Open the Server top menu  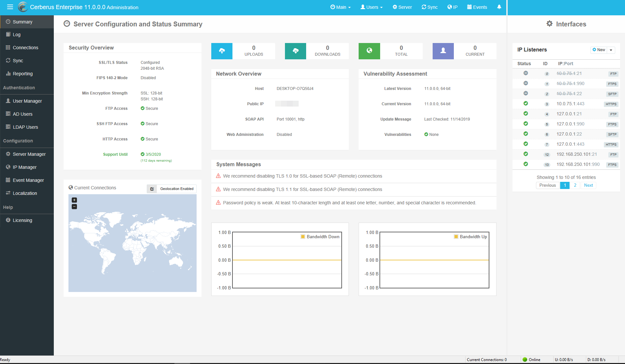402,7
